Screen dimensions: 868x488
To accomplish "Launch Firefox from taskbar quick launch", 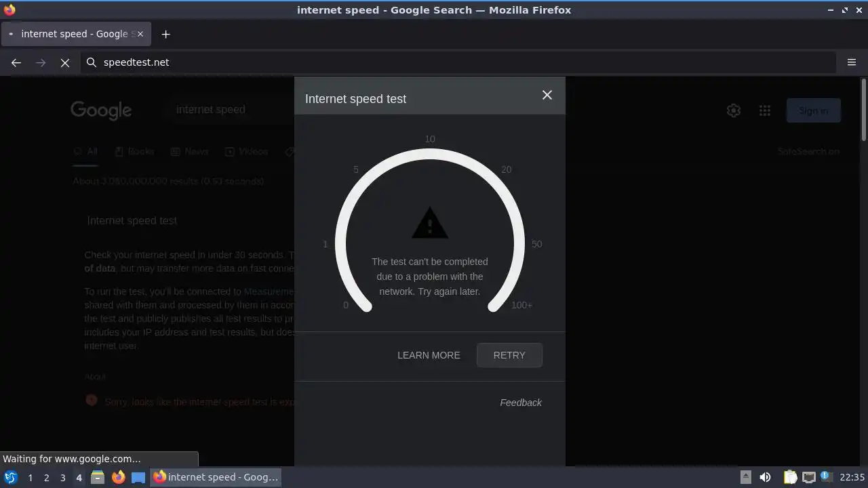I will [x=118, y=477].
